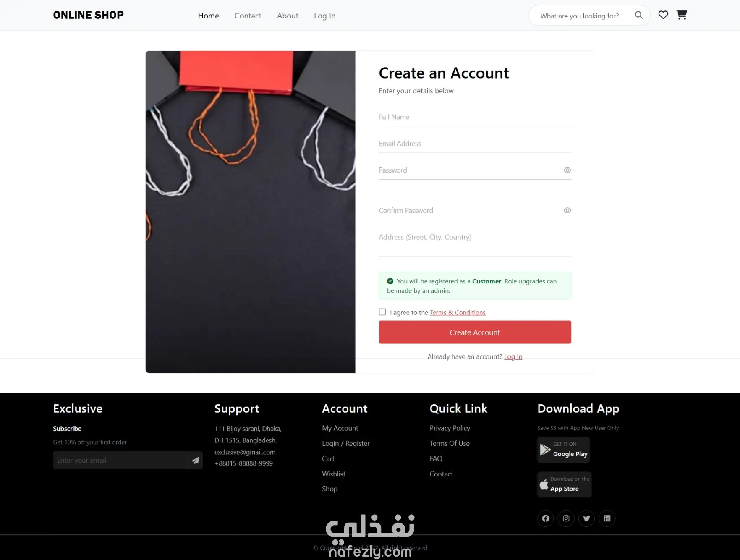Click the App Store download badge
The image size is (740, 560).
coord(565,484)
